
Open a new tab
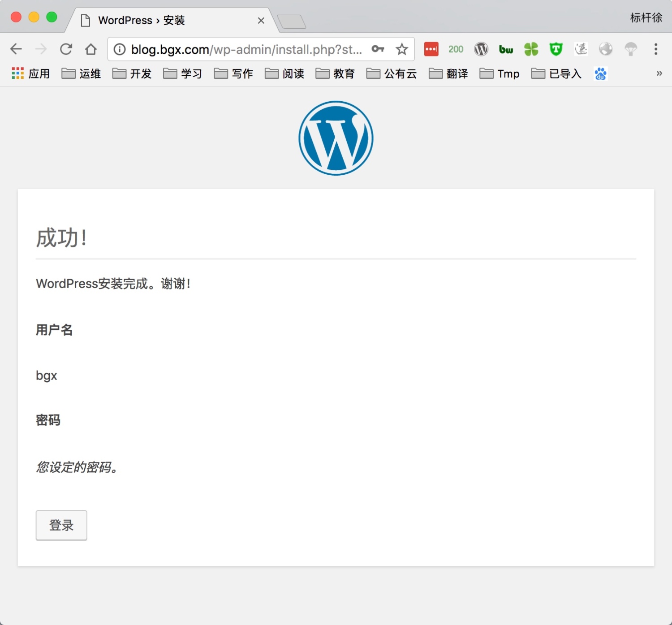coord(292,22)
